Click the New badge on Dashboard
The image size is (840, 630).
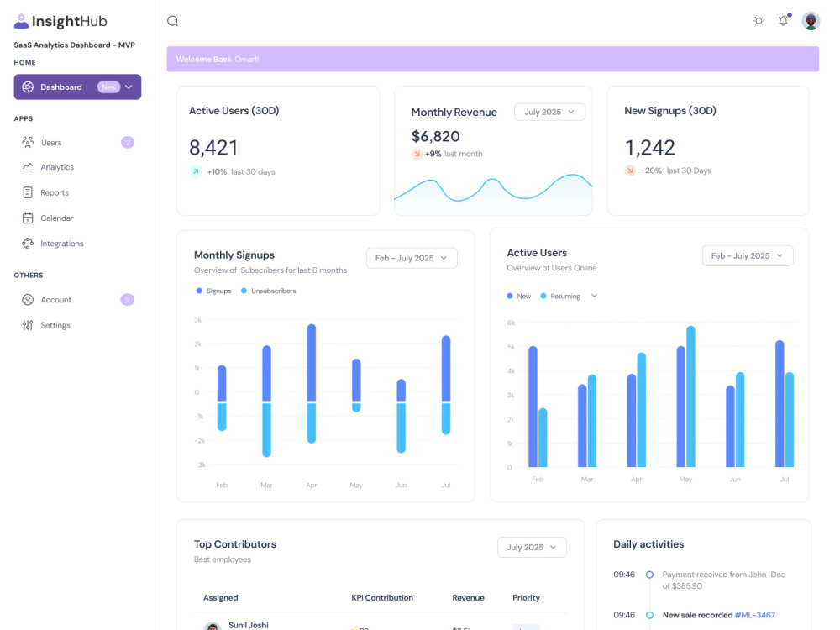click(108, 87)
